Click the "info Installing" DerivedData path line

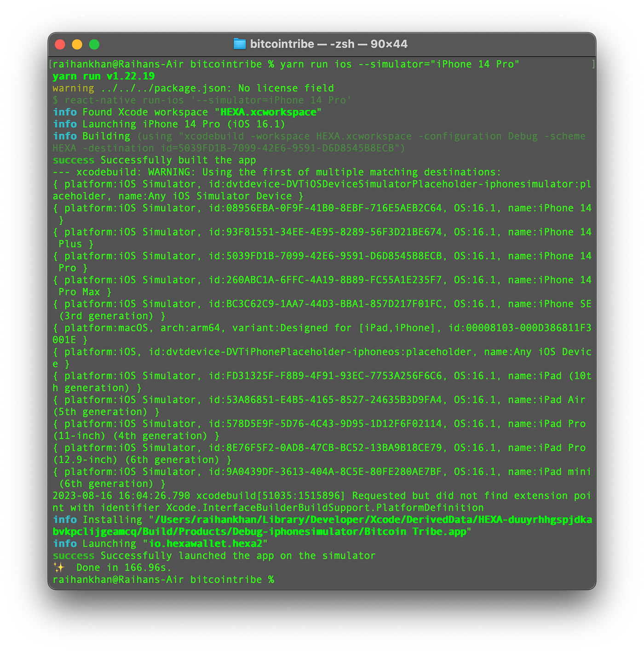coord(322,520)
